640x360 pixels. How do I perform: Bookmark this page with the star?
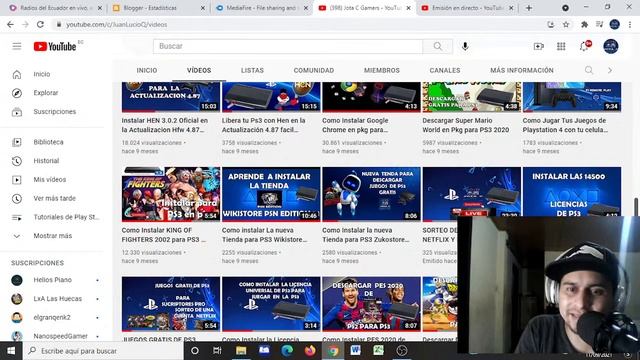[x=566, y=24]
